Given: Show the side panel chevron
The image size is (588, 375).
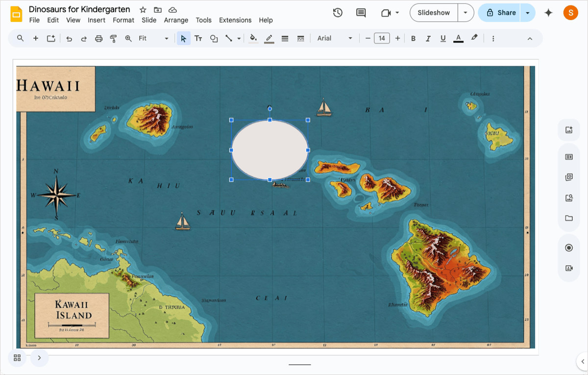Looking at the screenshot, I should coord(583,362).
